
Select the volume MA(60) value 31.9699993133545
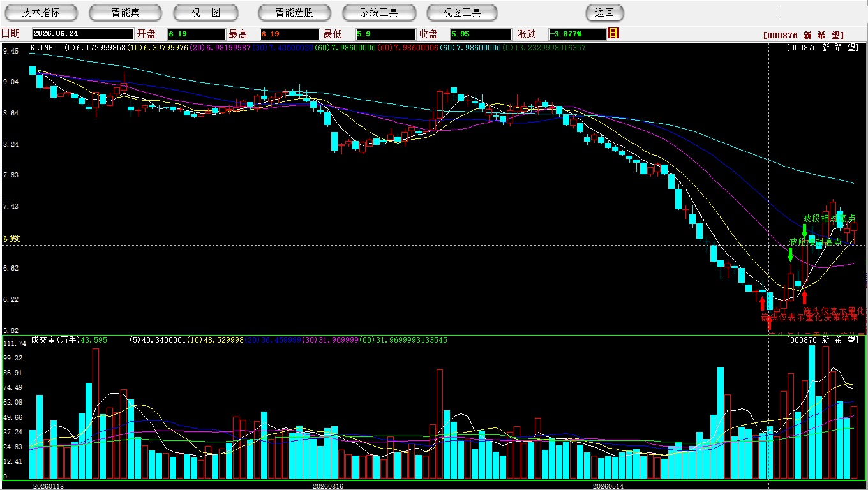[x=411, y=340]
